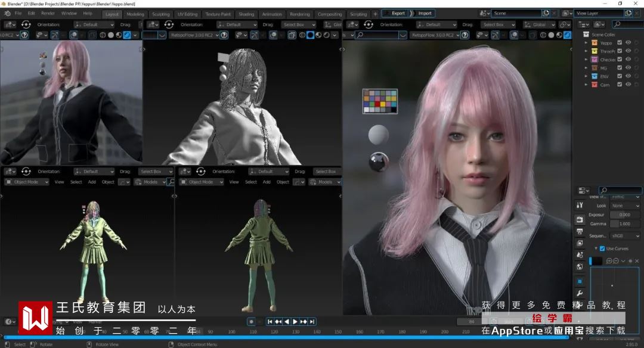
Task: Open the World properties tab
Action: click(580, 267)
